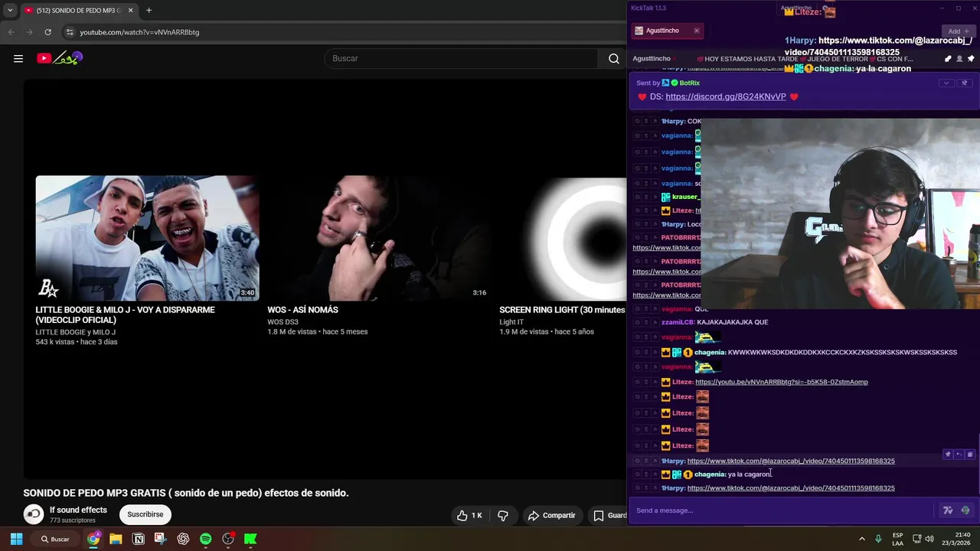Close the Agusttincho chat tab
Image resolution: width=980 pixels, height=551 pixels.
pyautogui.click(x=696, y=31)
